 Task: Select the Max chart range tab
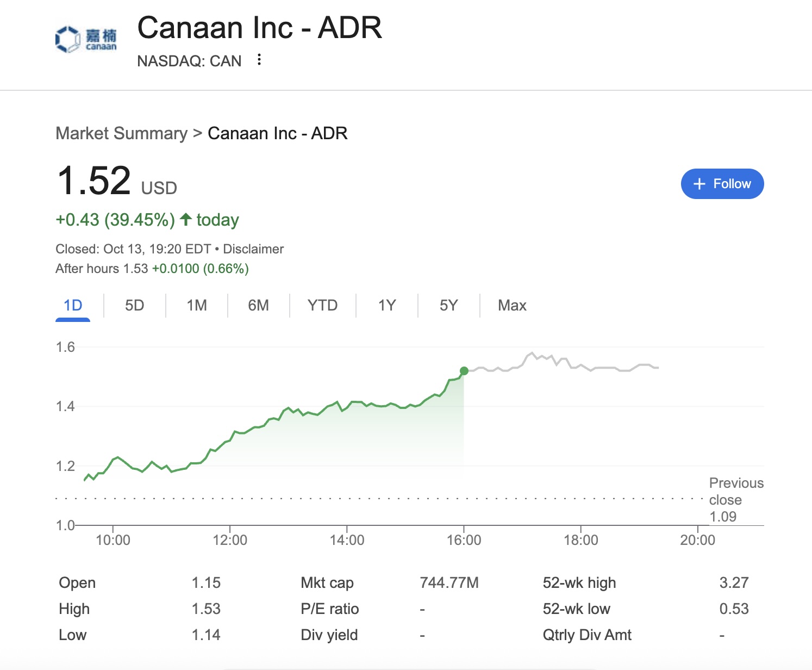tap(512, 306)
